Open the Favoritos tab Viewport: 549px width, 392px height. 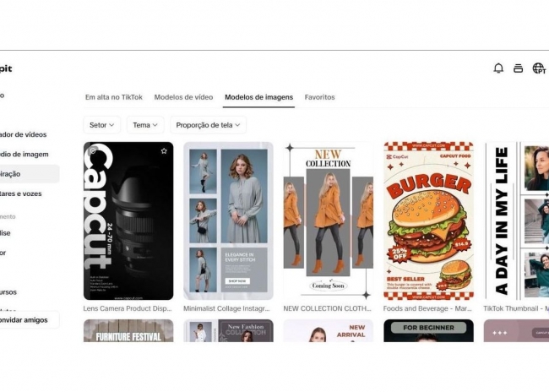point(319,97)
